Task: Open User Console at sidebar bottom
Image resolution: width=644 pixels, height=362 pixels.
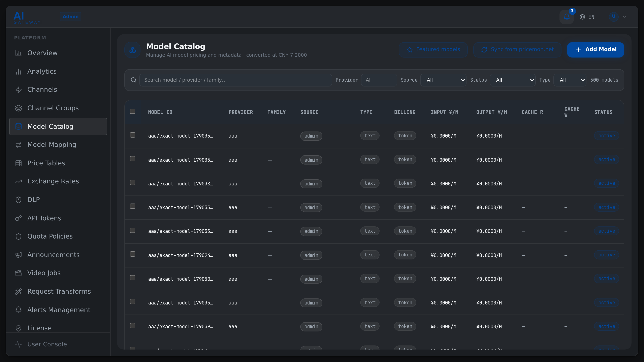Action: 58,344
